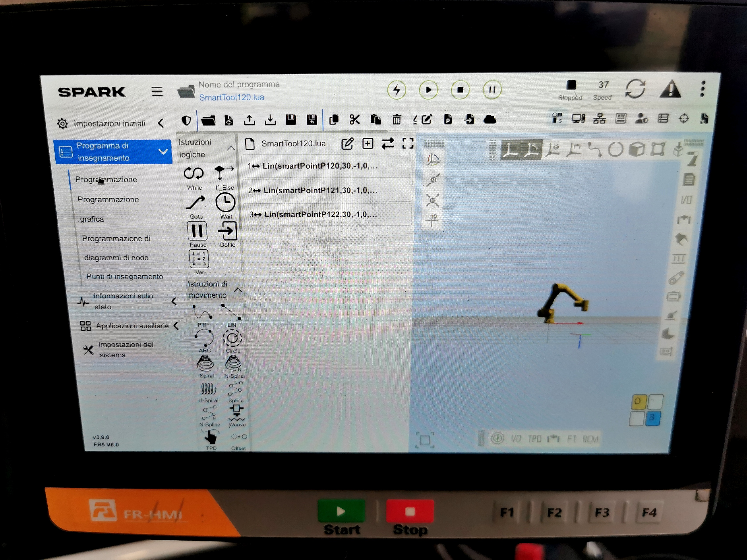Expand the Informazioni sullo stato section
747x560 pixels.
pos(174,301)
